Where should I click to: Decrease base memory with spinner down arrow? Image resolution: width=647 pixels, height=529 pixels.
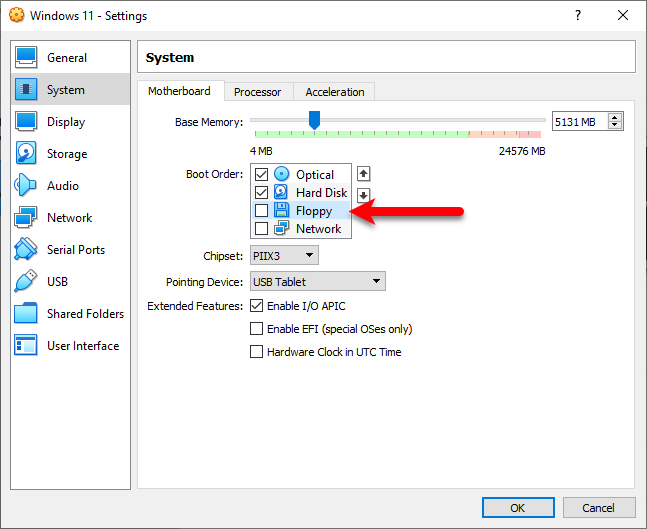click(x=615, y=125)
